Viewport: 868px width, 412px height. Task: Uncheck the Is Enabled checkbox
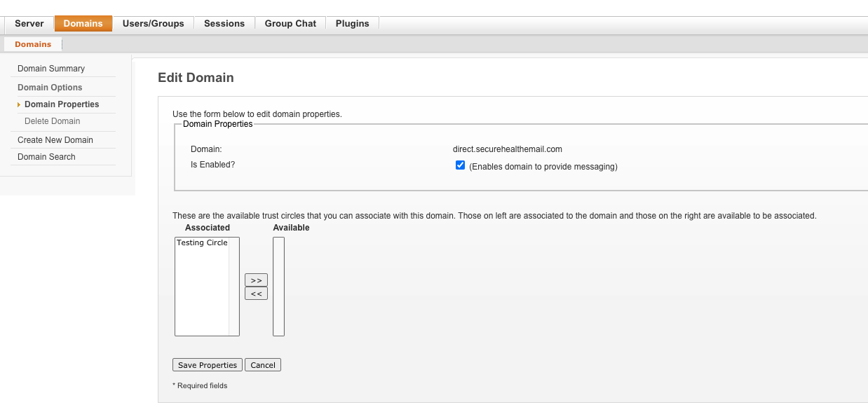pyautogui.click(x=460, y=165)
